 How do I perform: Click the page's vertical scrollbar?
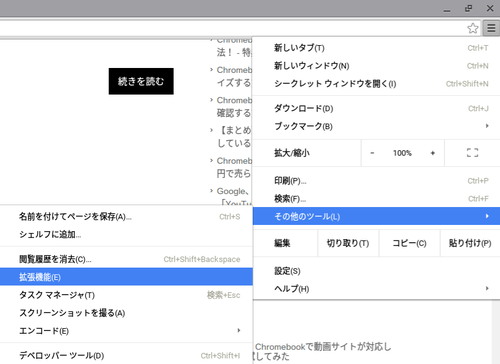click(496, 332)
